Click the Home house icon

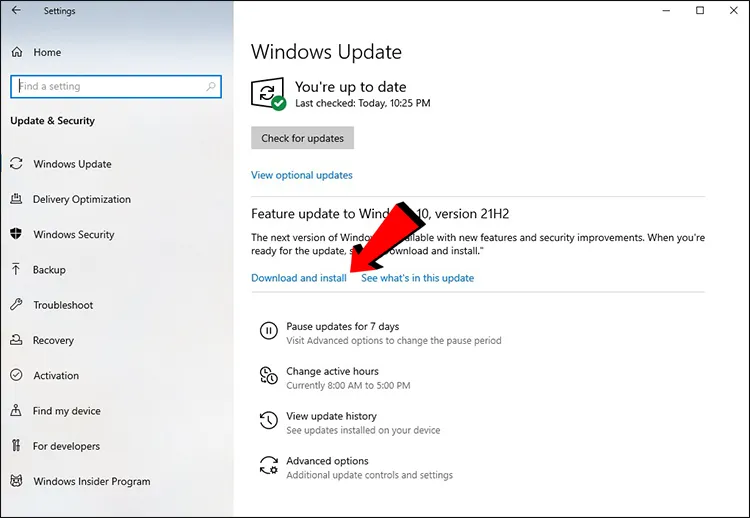pos(17,52)
